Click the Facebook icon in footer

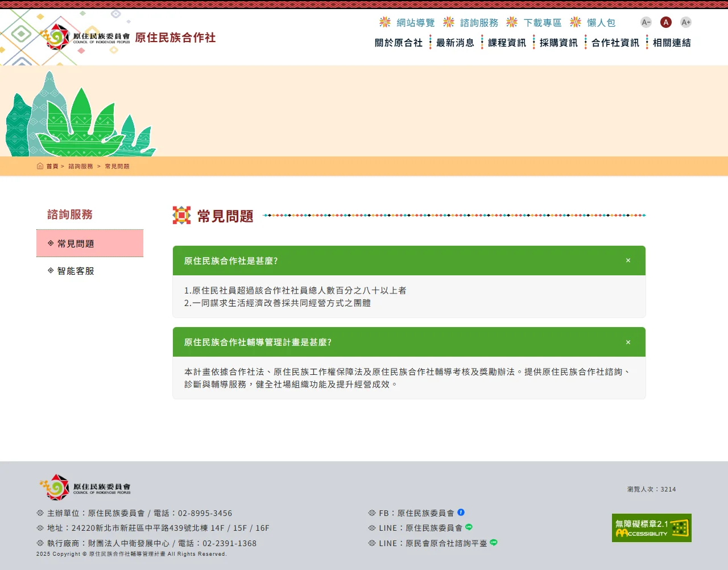461,513
